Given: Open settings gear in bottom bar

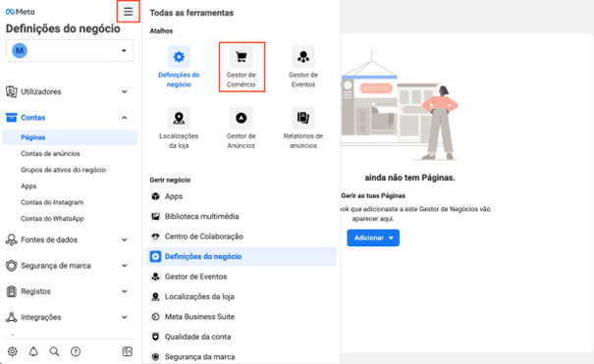Looking at the screenshot, I should click(12, 351).
